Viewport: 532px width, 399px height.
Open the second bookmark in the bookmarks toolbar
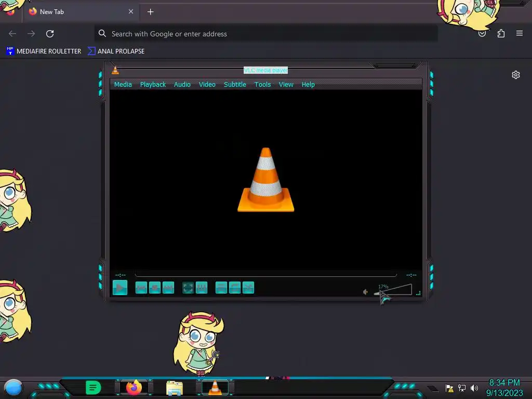click(x=116, y=51)
